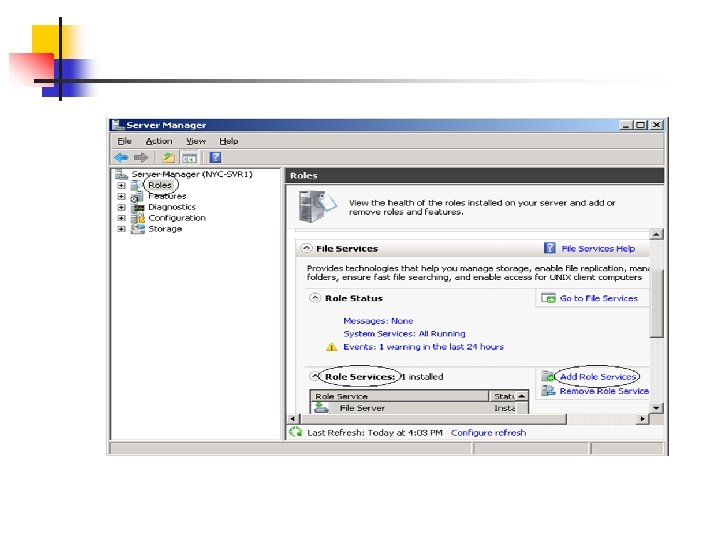The image size is (720, 540).
Task: Click the Server Manager title bar icon
Action: tap(118, 124)
